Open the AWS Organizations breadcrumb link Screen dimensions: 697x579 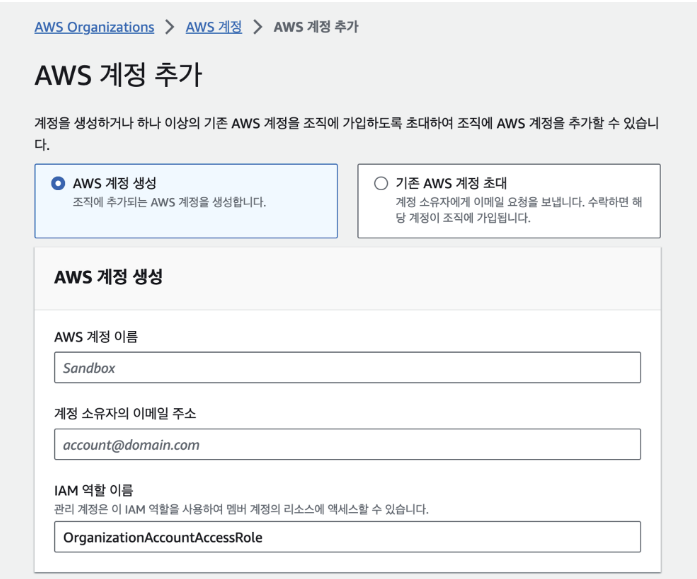(94, 27)
